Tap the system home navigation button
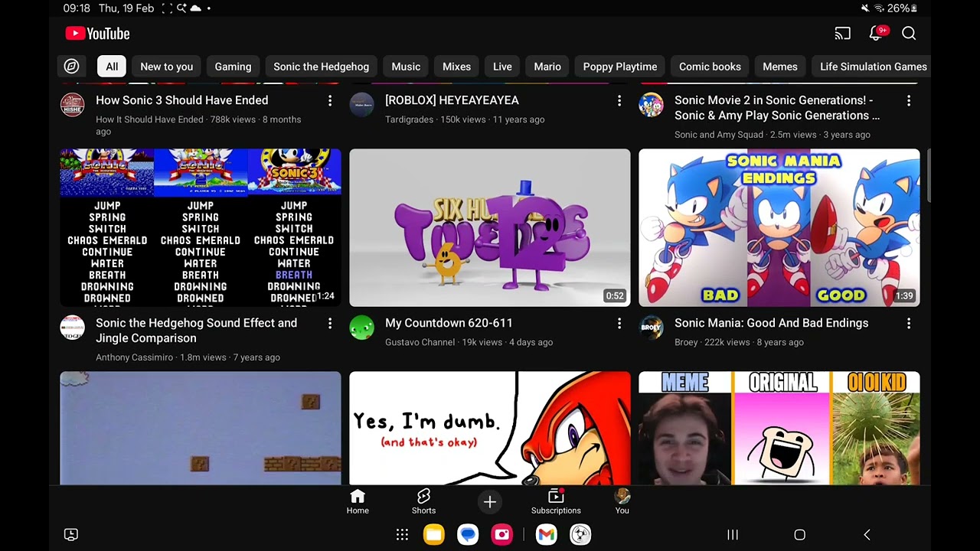Viewport: 980px width, 551px height. coord(800,535)
